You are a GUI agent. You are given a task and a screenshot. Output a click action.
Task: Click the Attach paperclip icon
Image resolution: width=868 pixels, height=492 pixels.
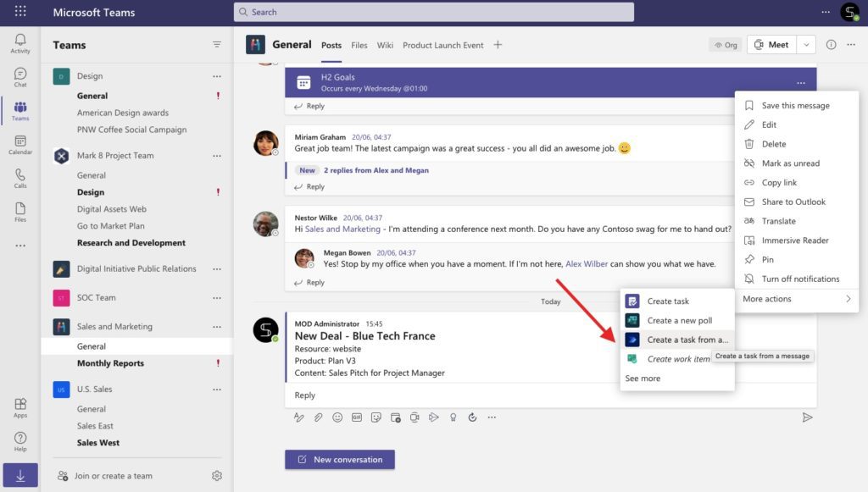pyautogui.click(x=319, y=417)
